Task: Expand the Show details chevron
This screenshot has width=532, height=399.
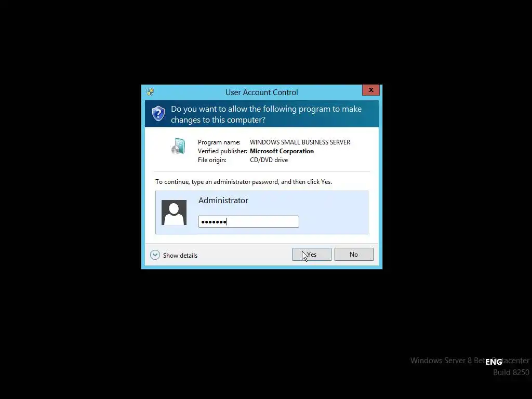Action: click(155, 255)
